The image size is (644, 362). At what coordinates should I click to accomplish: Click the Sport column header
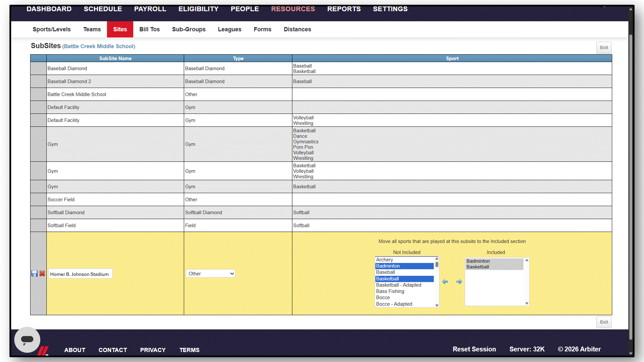pyautogui.click(x=452, y=58)
